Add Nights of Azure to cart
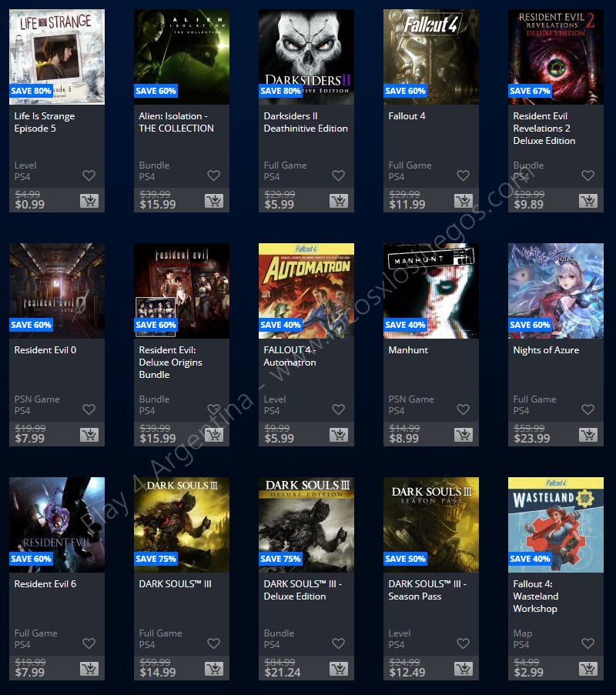Screen dimensions: 616x695 pyautogui.click(x=588, y=435)
